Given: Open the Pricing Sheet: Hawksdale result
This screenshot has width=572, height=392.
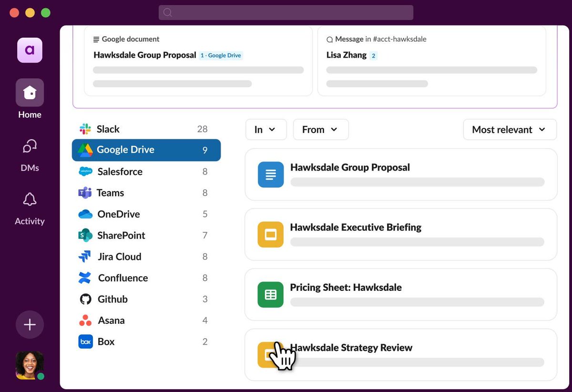Looking at the screenshot, I should tap(401, 295).
